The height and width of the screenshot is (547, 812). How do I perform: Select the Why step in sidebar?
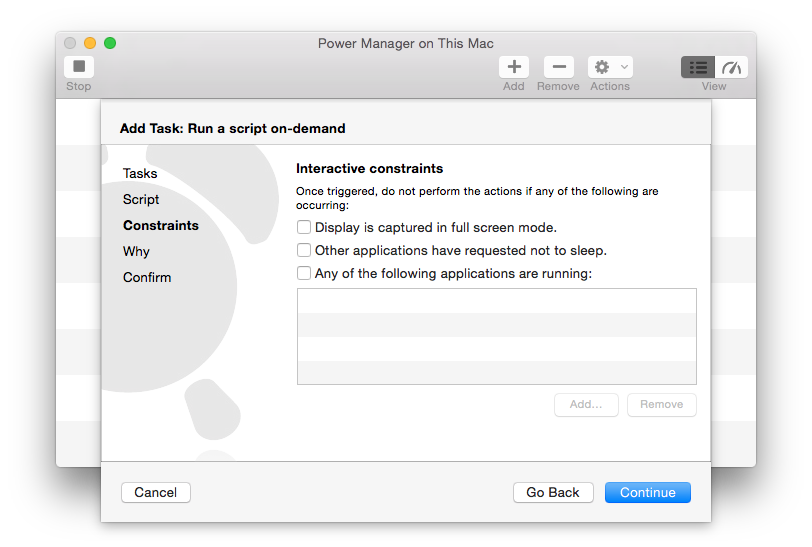136,251
